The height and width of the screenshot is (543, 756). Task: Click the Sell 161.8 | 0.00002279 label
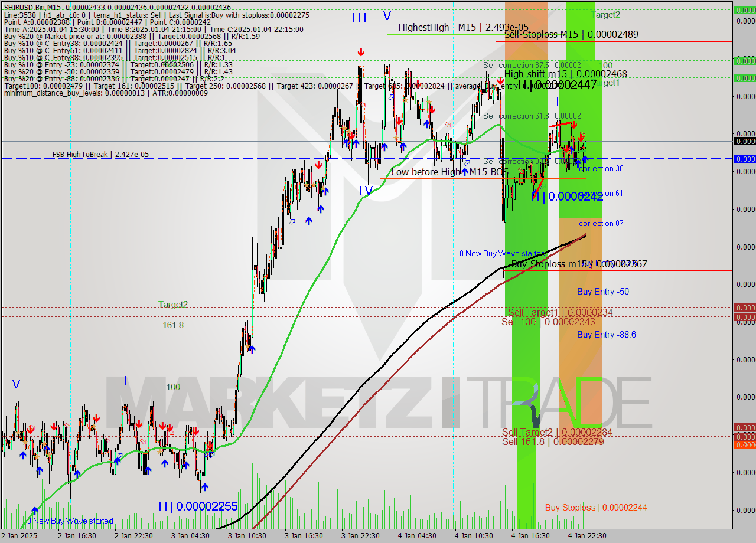(553, 441)
